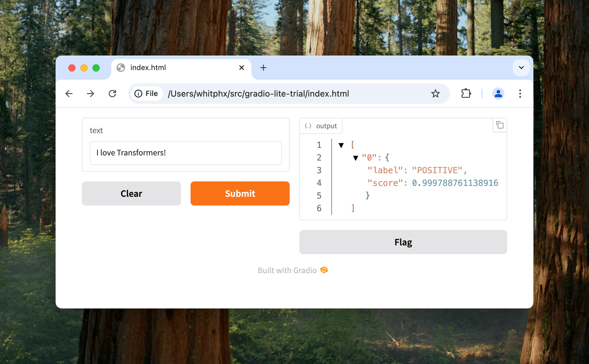
Task: Collapse the root JSON array
Action: (x=341, y=145)
